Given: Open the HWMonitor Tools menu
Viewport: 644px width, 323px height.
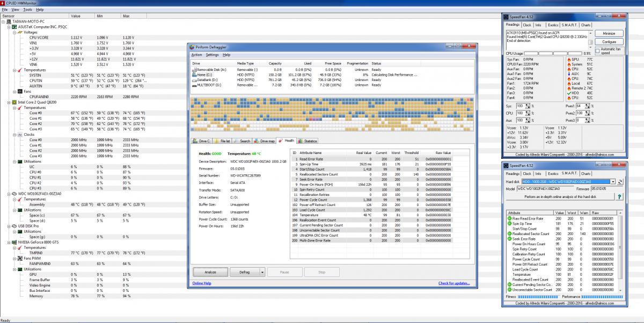Looking at the screenshot, I should point(27,10).
